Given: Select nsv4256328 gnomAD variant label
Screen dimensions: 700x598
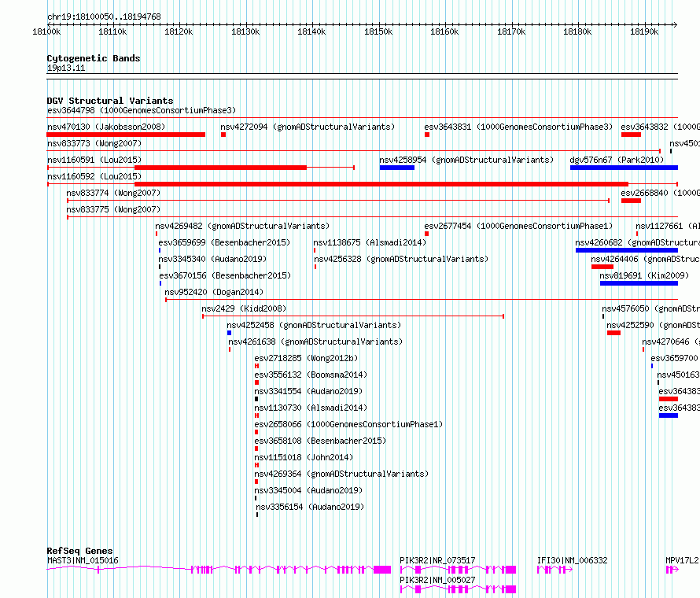Looking at the screenshot, I should click(x=401, y=259).
